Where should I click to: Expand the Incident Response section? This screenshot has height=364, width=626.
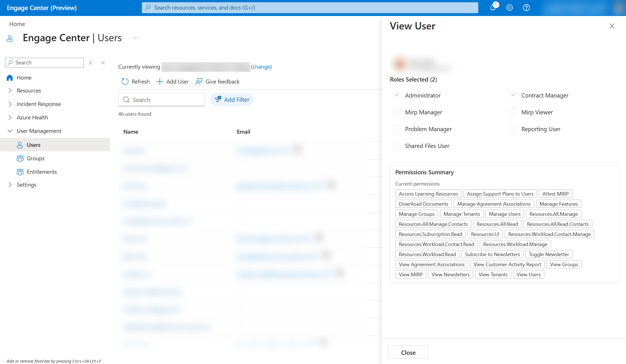pos(10,104)
